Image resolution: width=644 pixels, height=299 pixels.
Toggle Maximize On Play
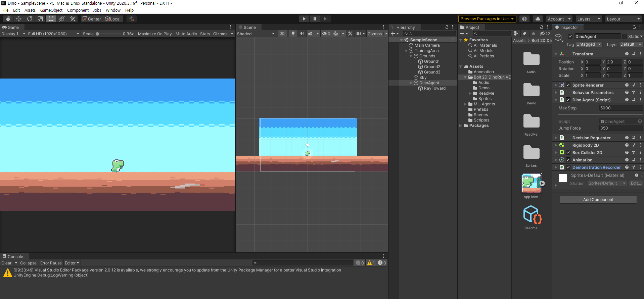(155, 34)
